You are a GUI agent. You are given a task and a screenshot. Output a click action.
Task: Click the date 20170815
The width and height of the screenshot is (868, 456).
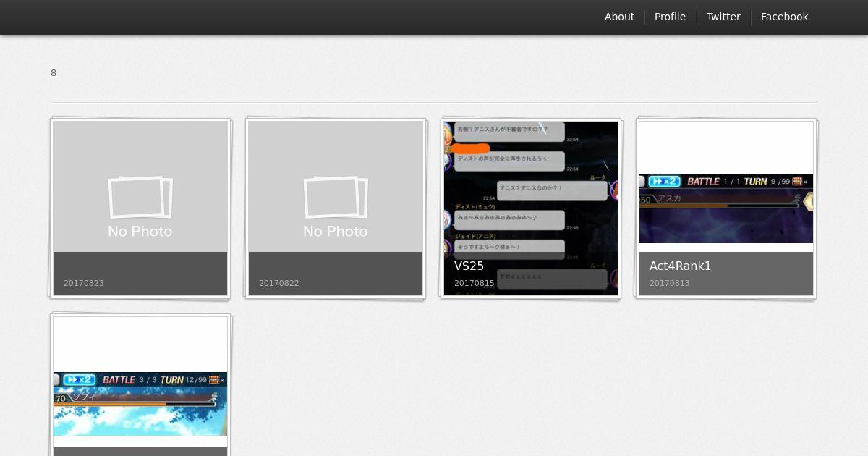point(475,283)
